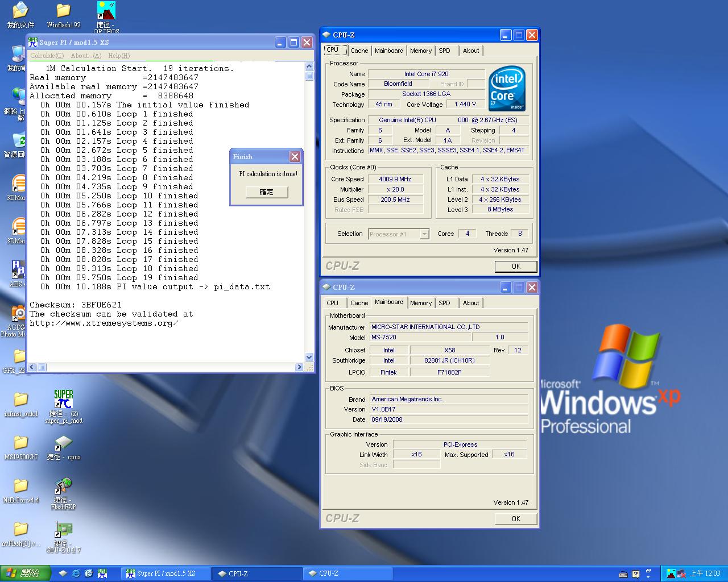The height and width of the screenshot is (582, 728).
Task: Open the Winflash192 folder on desktop
Action: 64,15
